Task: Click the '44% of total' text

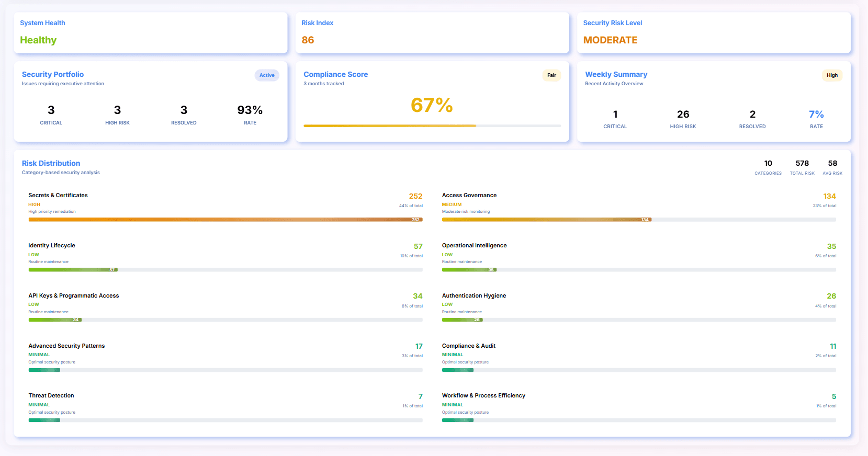Action: click(x=411, y=206)
